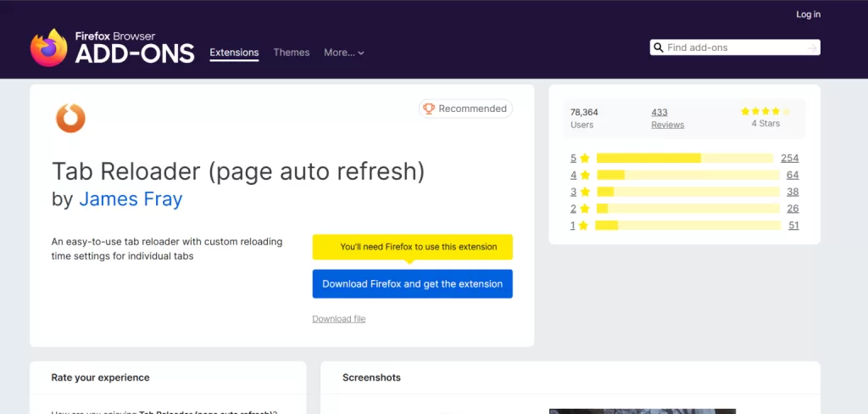Click the 5-star rating bar

[684, 159]
